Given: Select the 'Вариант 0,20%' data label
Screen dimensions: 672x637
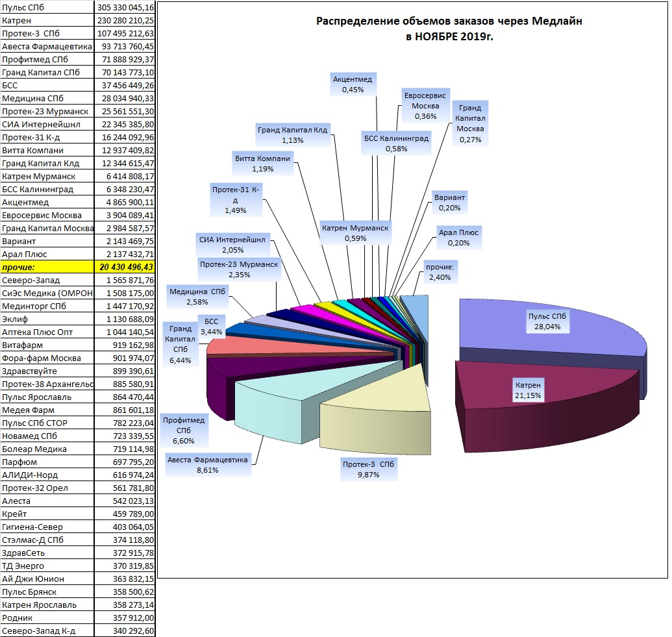Looking at the screenshot, I should coord(449,203).
